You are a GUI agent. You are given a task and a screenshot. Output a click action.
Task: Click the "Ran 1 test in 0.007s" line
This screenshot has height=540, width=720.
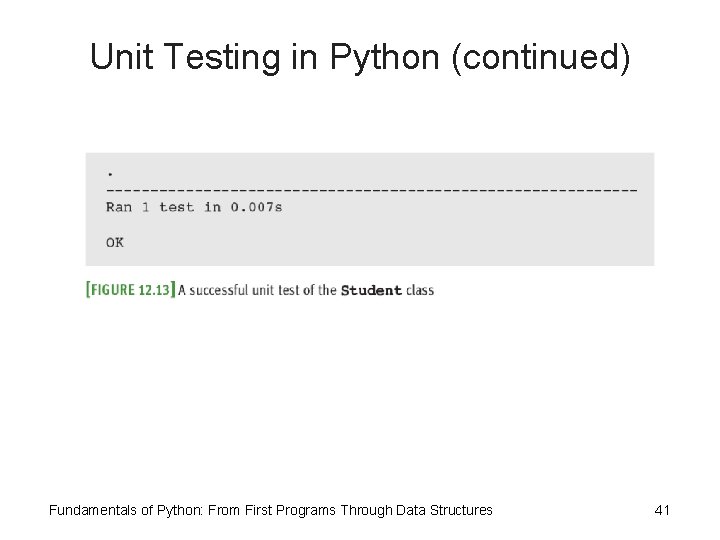(194, 207)
